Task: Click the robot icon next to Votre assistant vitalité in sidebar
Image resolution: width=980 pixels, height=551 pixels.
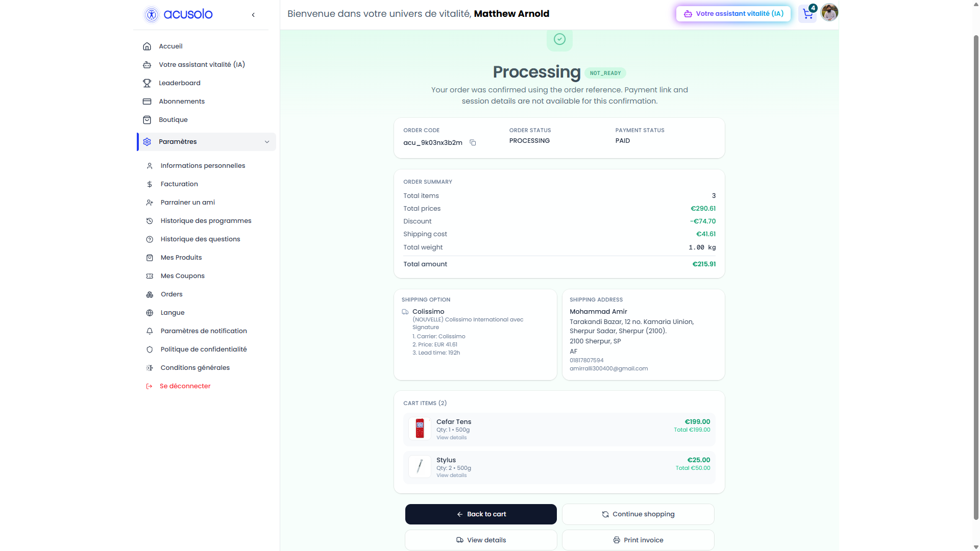Action: click(x=147, y=65)
